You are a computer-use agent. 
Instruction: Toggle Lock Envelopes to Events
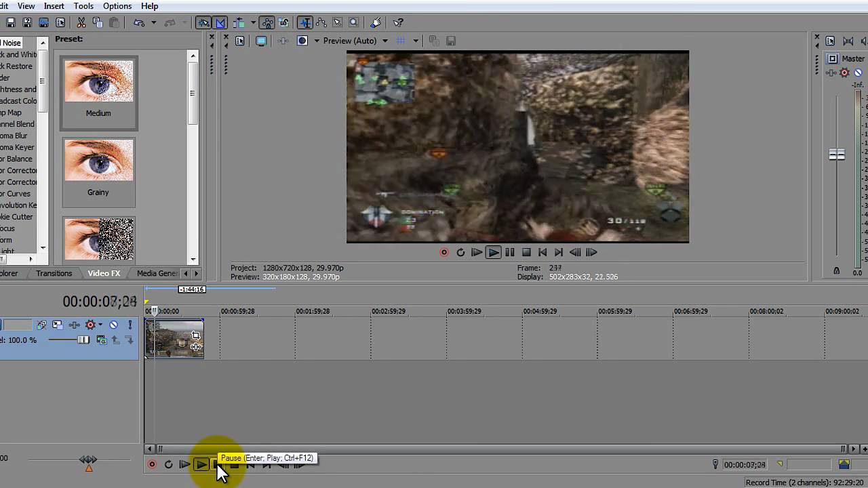coord(268,22)
